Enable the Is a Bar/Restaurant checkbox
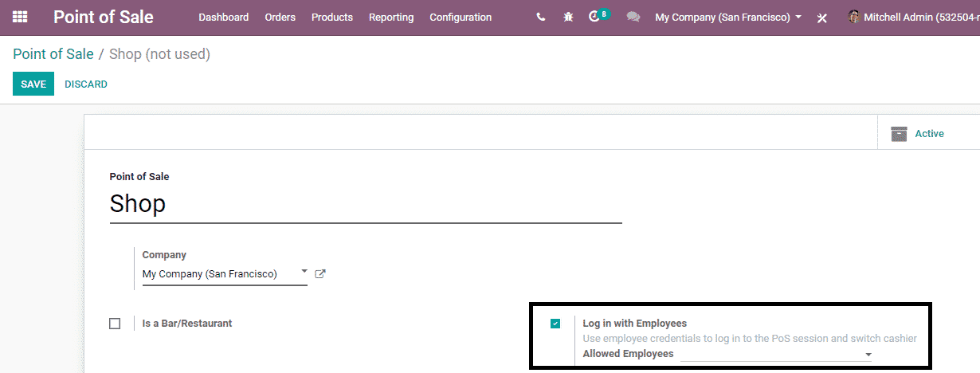 [x=115, y=324]
